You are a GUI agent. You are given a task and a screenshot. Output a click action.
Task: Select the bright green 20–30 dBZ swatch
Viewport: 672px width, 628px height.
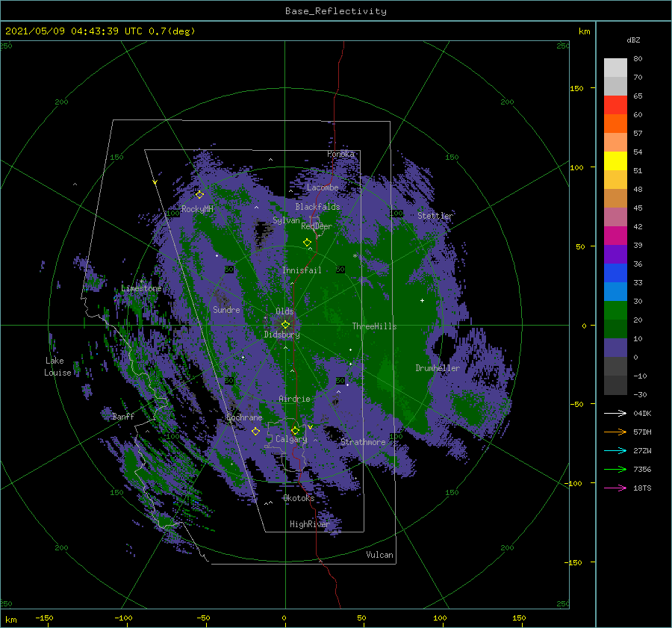coord(615,311)
